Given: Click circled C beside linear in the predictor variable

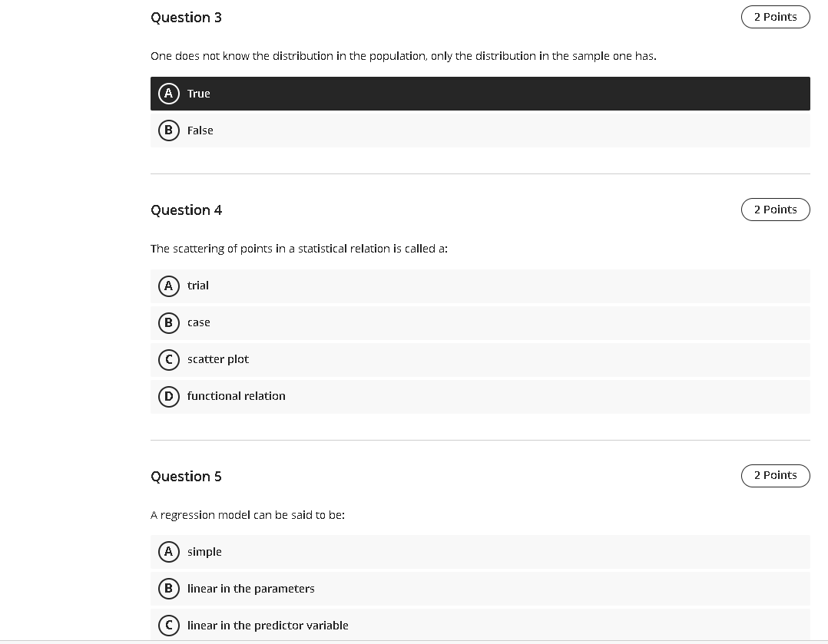Looking at the screenshot, I should (169, 626).
